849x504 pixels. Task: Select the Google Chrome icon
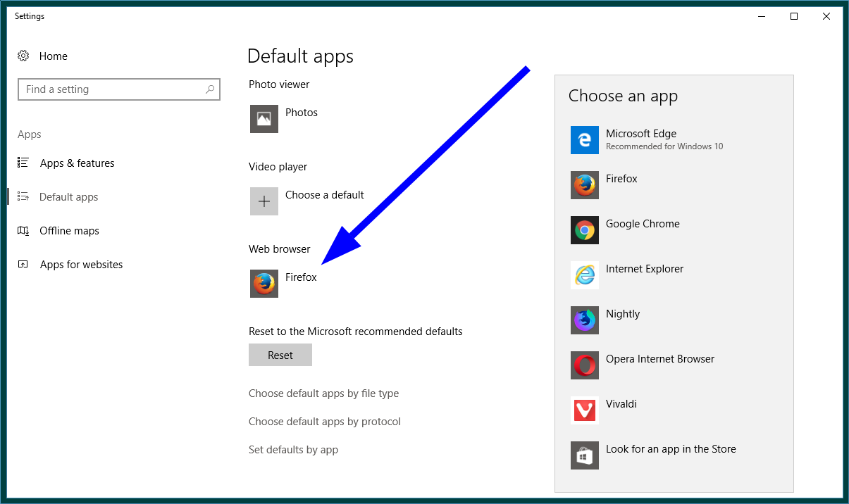585,230
